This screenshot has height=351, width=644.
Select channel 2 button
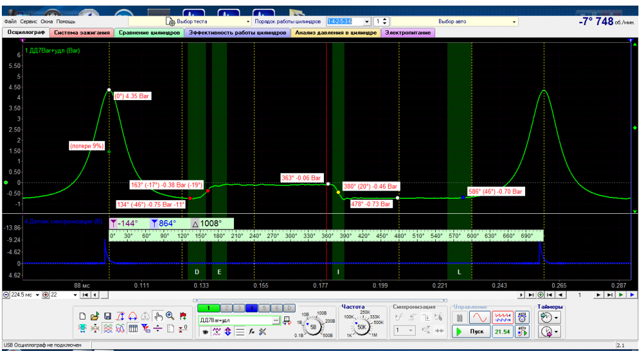226,308
